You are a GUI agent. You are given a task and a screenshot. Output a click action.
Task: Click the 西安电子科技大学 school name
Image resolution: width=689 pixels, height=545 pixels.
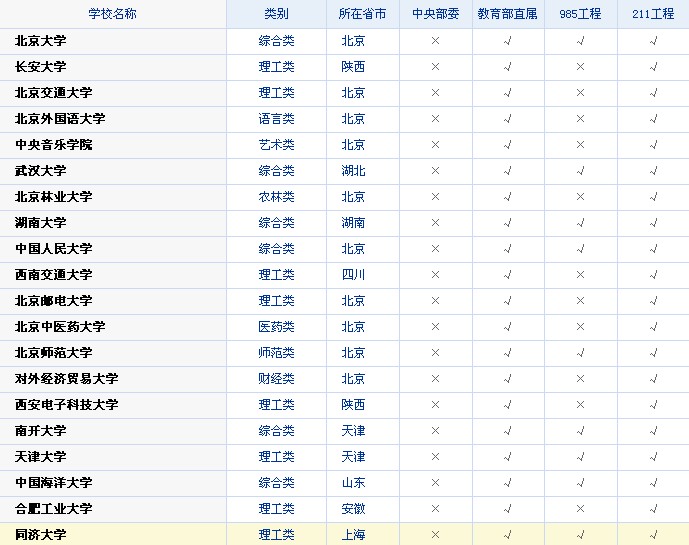coord(66,405)
